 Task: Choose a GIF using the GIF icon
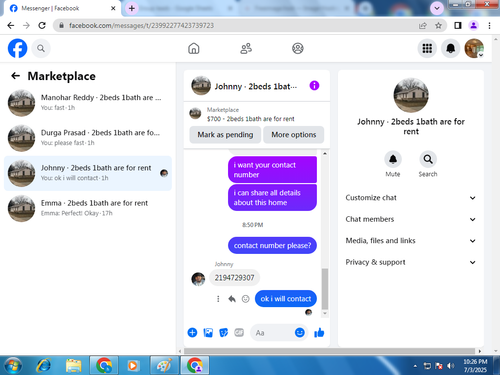coord(239,332)
